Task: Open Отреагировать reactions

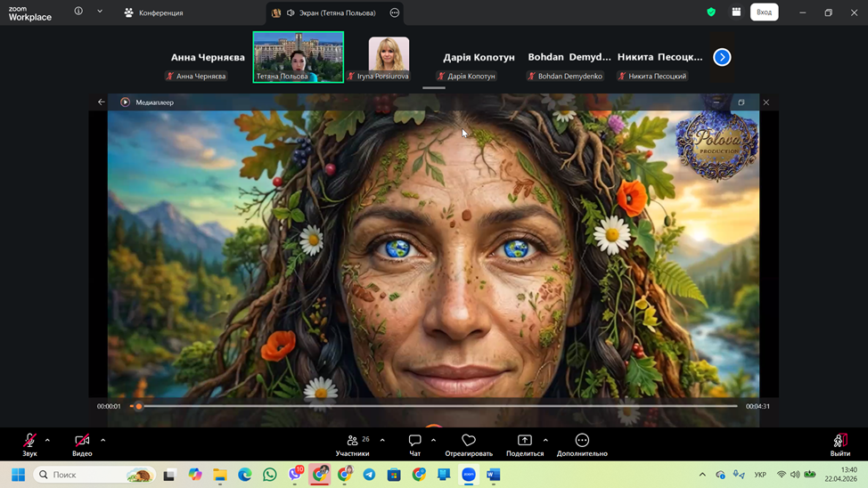Action: coord(469,445)
